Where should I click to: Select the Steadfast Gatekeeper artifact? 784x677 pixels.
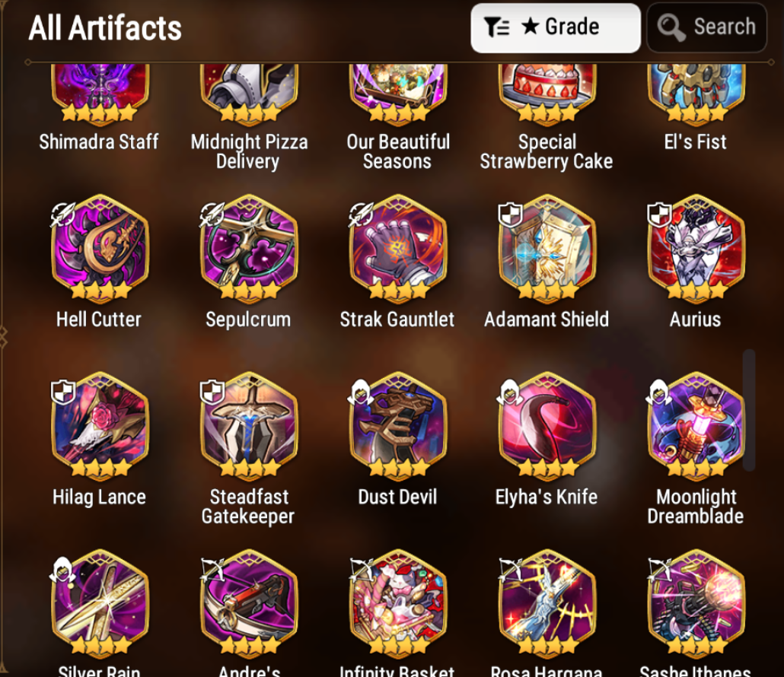click(x=248, y=426)
